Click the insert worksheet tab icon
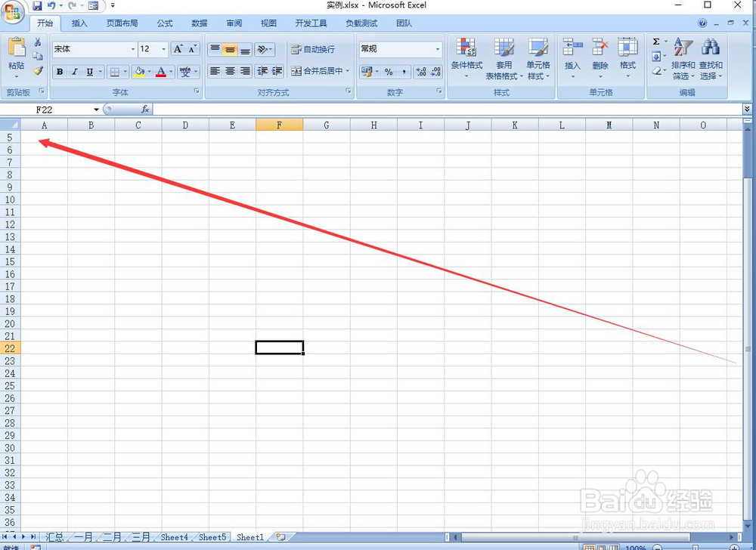 click(280, 536)
